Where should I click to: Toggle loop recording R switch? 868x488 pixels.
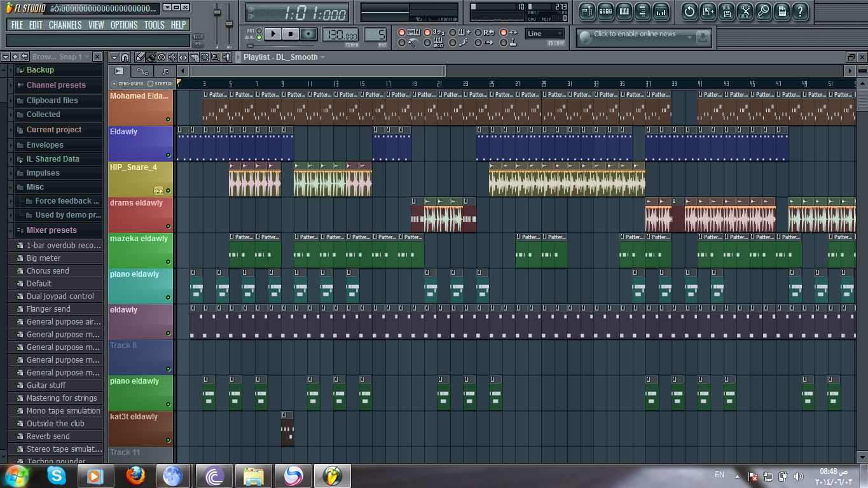tap(478, 32)
